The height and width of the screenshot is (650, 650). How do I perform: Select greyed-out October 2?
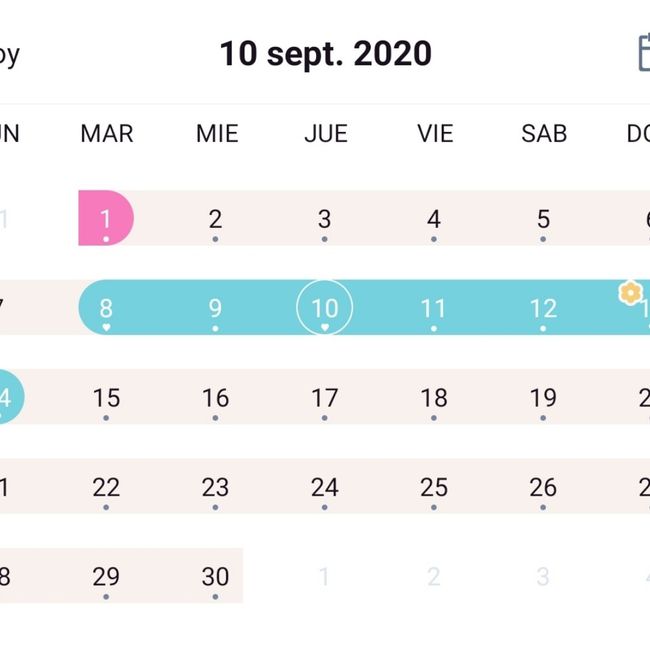[x=434, y=576]
